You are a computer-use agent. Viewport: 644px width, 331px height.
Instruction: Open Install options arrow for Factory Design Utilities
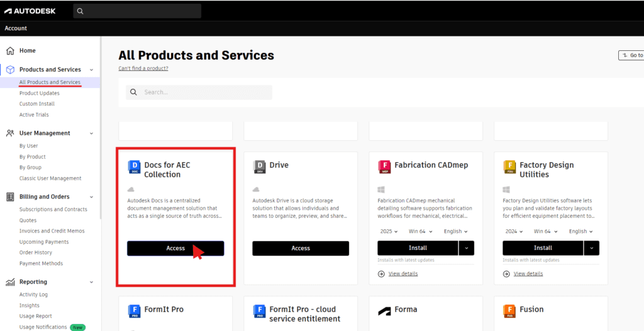pyautogui.click(x=592, y=248)
